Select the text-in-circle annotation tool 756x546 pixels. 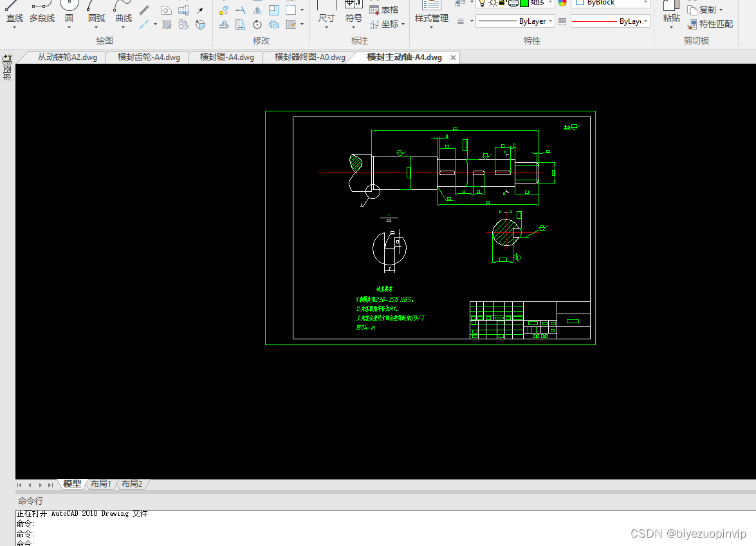click(200, 24)
